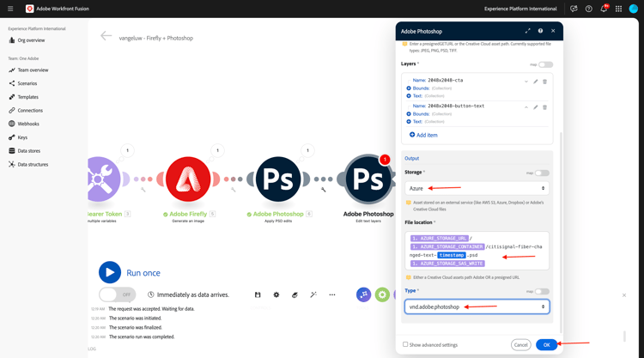Toggle the Storage map switch
This screenshot has width=644, height=358.
tap(542, 173)
